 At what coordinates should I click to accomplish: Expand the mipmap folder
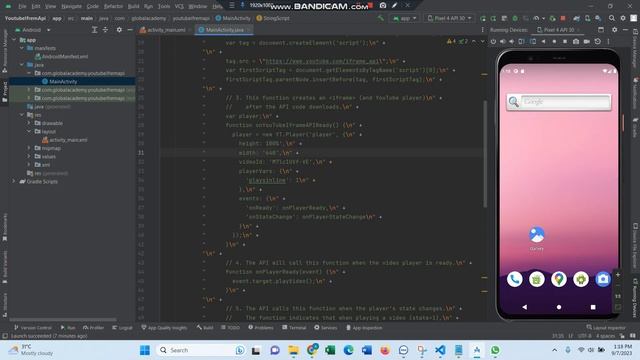(29, 148)
